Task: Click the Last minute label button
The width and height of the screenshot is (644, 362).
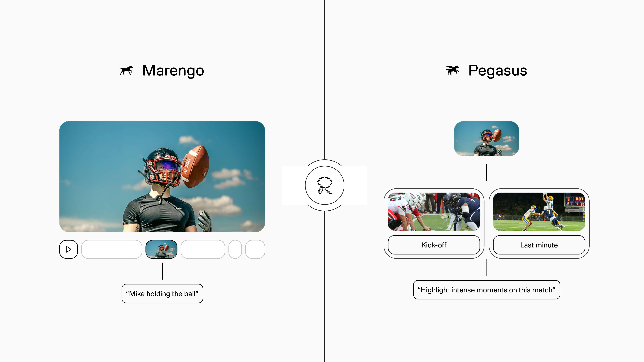Action: pyautogui.click(x=539, y=245)
